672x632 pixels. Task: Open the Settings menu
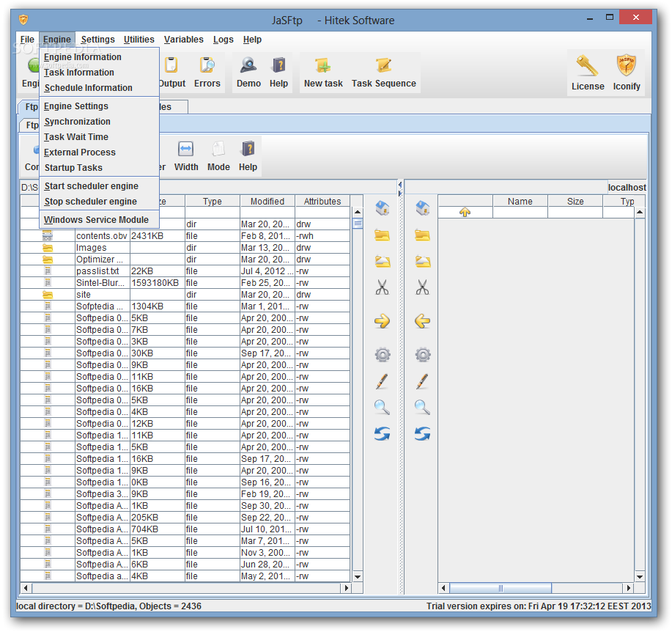click(x=97, y=40)
